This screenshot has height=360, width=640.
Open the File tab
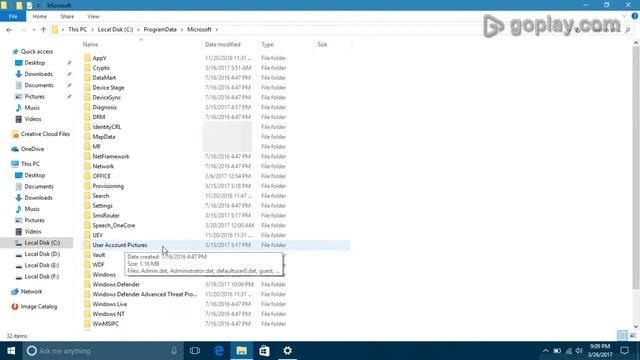(x=13, y=16)
